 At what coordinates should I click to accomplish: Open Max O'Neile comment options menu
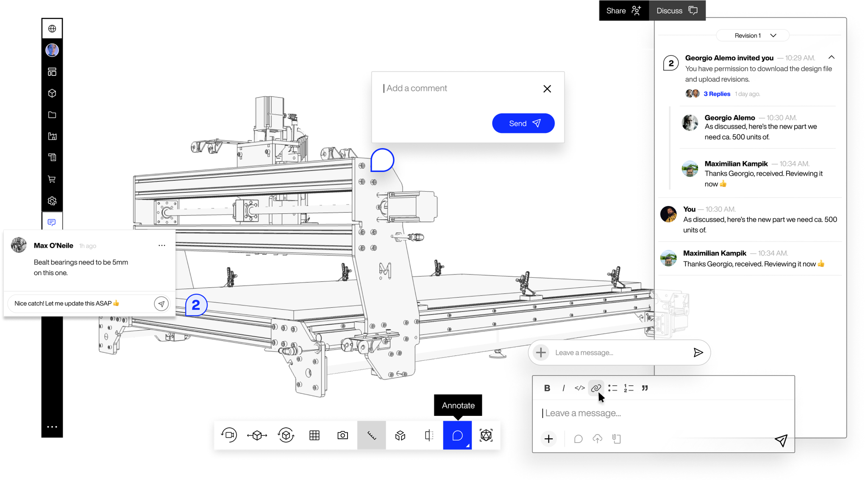pyautogui.click(x=162, y=245)
